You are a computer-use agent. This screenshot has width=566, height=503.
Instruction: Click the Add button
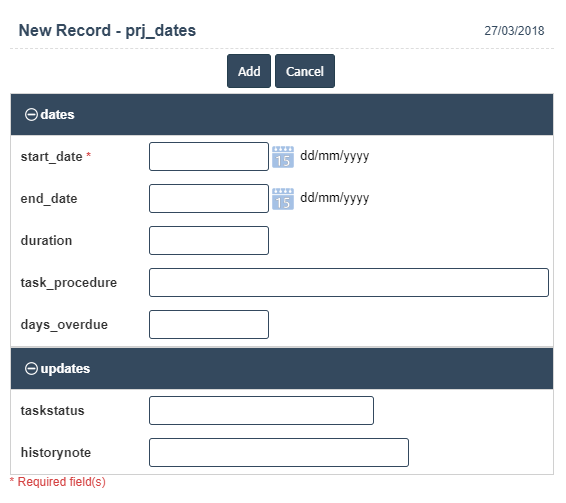[x=249, y=71]
